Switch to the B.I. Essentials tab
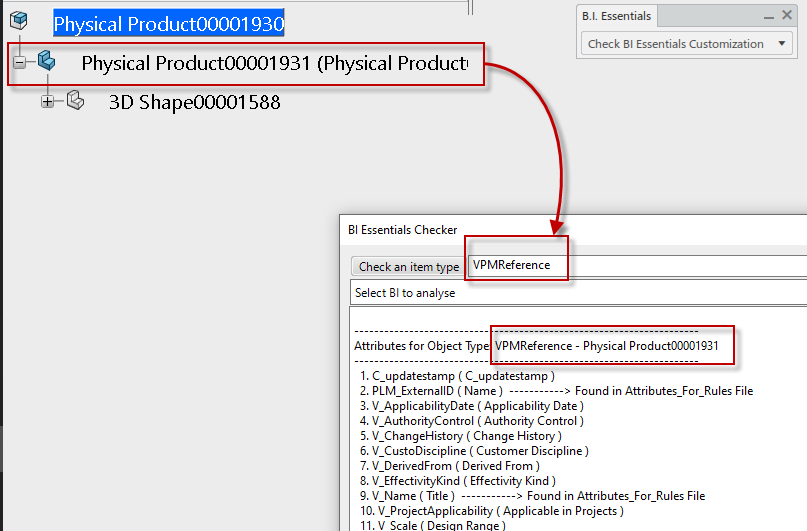Image resolution: width=807 pixels, height=531 pixels. (x=618, y=16)
